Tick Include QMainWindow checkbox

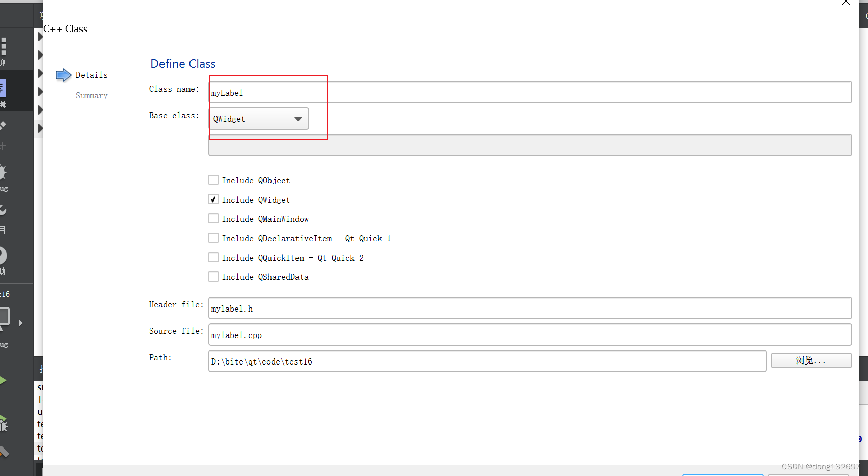click(x=213, y=218)
